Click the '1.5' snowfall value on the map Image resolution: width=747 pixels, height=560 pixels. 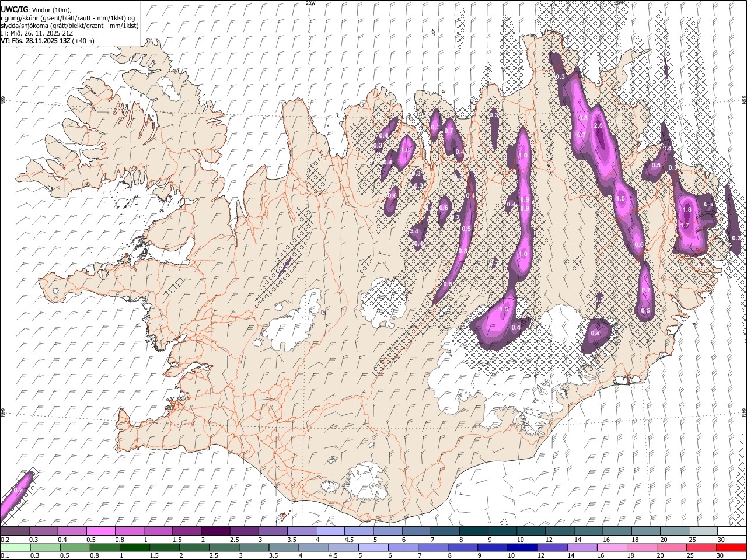(x=620, y=199)
